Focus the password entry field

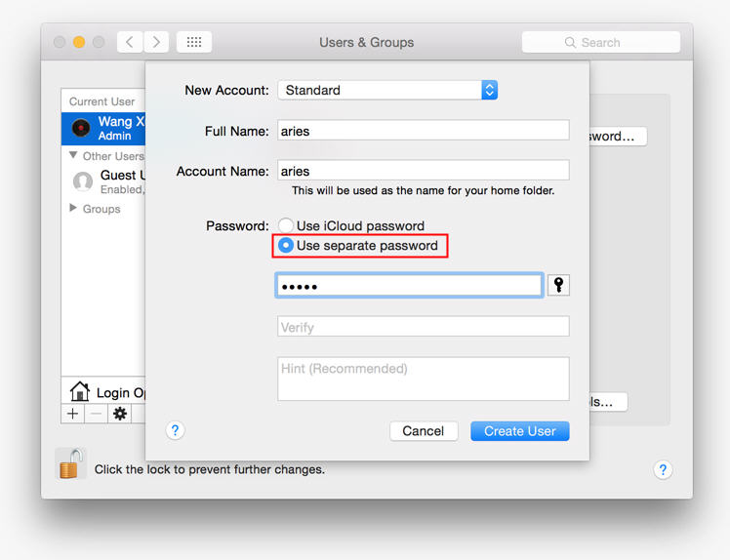click(409, 285)
